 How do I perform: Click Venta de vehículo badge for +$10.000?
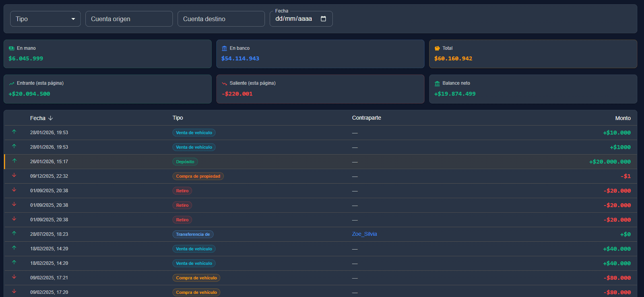click(194, 133)
